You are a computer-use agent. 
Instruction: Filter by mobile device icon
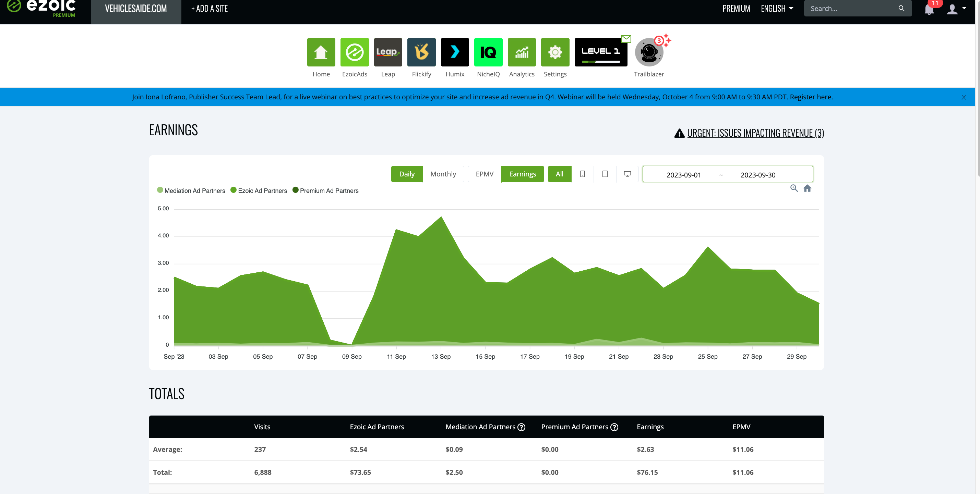click(582, 174)
